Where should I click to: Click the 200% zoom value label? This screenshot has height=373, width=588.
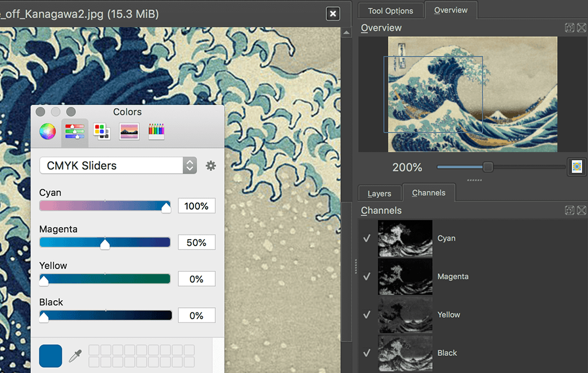pyautogui.click(x=407, y=167)
